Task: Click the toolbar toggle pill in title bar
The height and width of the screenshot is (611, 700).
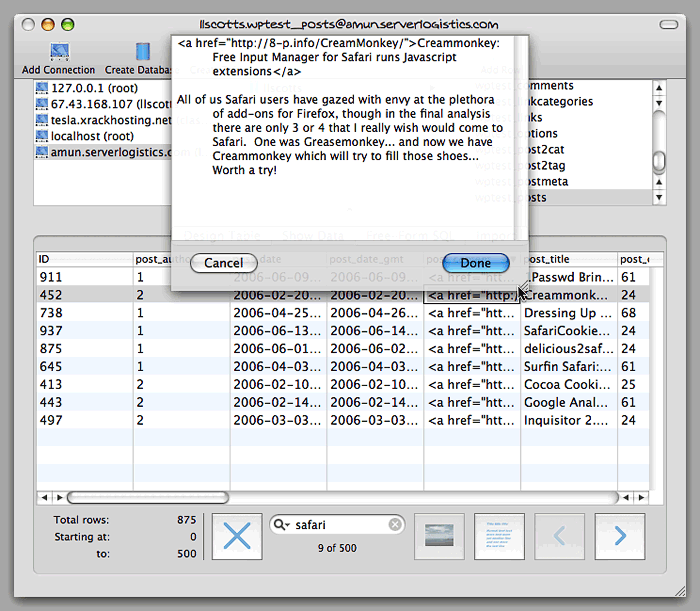Action: (669, 24)
